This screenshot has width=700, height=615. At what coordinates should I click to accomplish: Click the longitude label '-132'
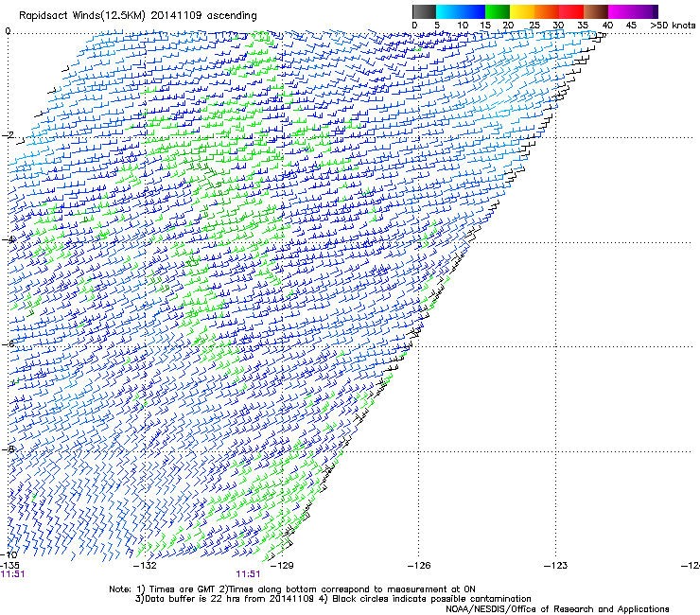point(146,566)
